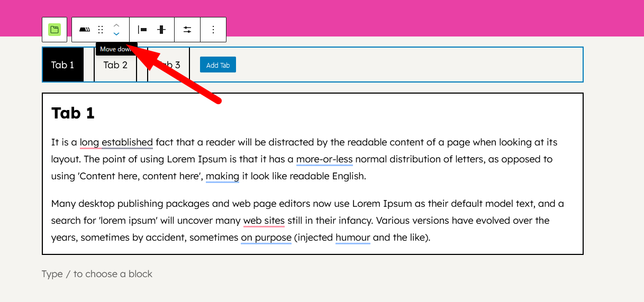
Task: Open the three-dot block options menu
Action: coord(213,30)
